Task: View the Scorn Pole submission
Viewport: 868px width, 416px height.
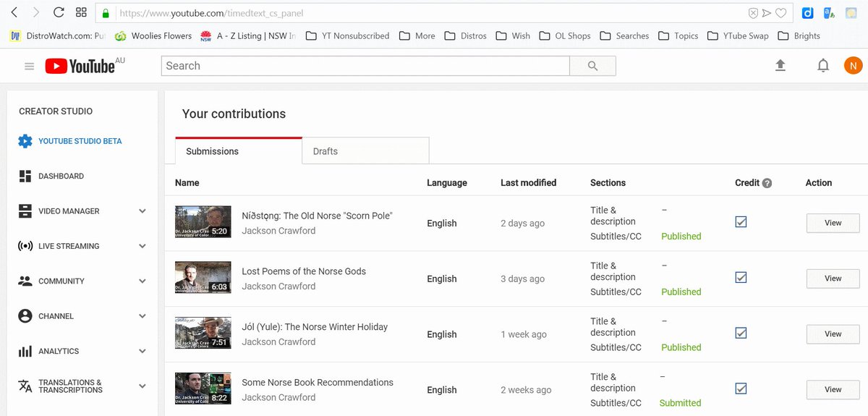Action: (833, 223)
